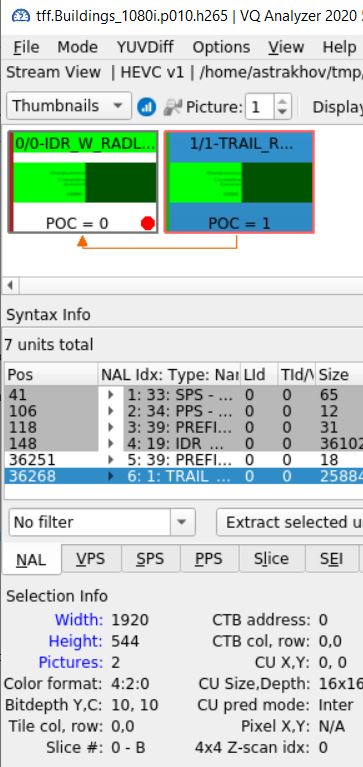Select the row at position 148
The image size is (363, 767).
[x=183, y=444]
